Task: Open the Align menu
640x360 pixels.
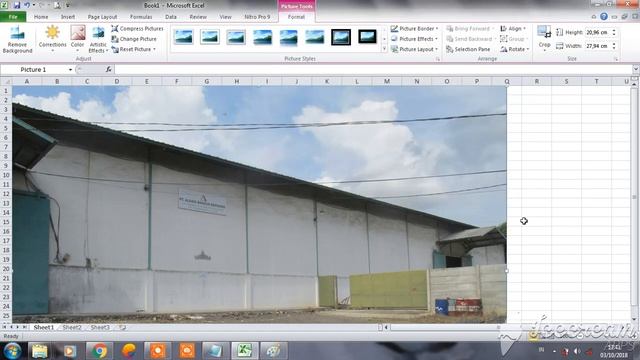Action: point(513,29)
